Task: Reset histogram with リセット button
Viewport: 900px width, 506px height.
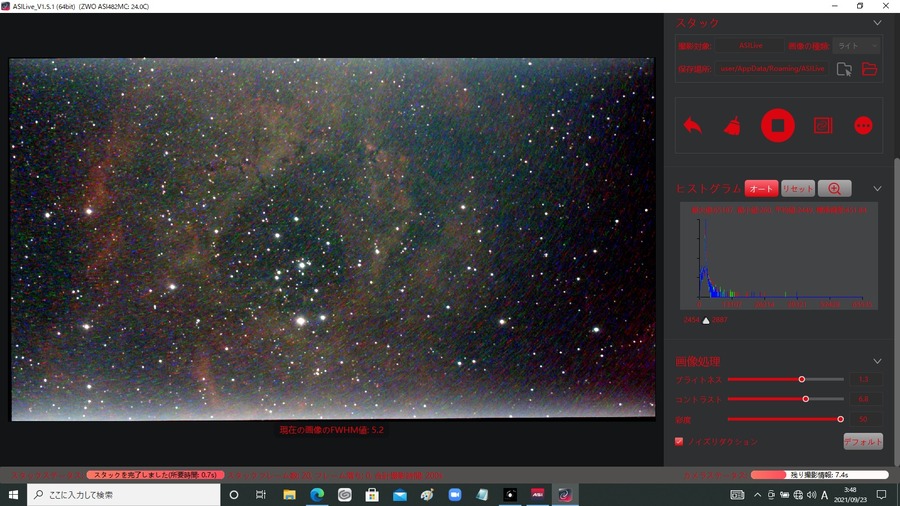Action: point(798,188)
